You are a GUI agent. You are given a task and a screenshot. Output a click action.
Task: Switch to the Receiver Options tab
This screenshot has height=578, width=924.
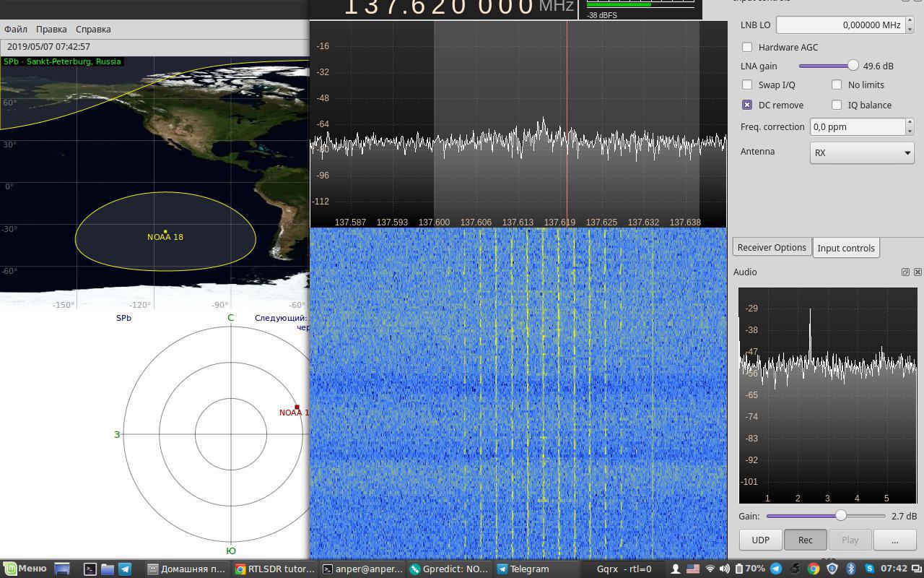pos(772,247)
